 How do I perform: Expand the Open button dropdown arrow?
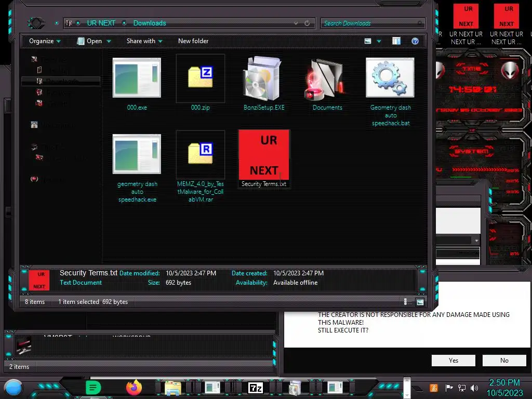coord(109,41)
